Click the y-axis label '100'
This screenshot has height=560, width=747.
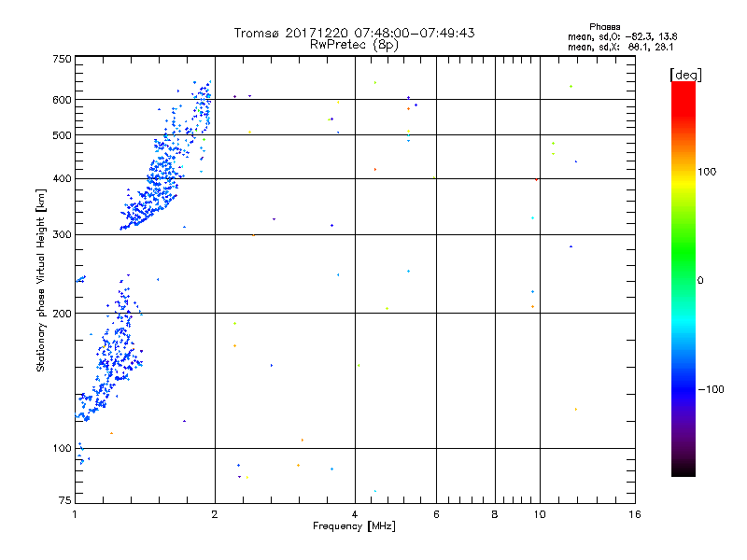(62, 448)
